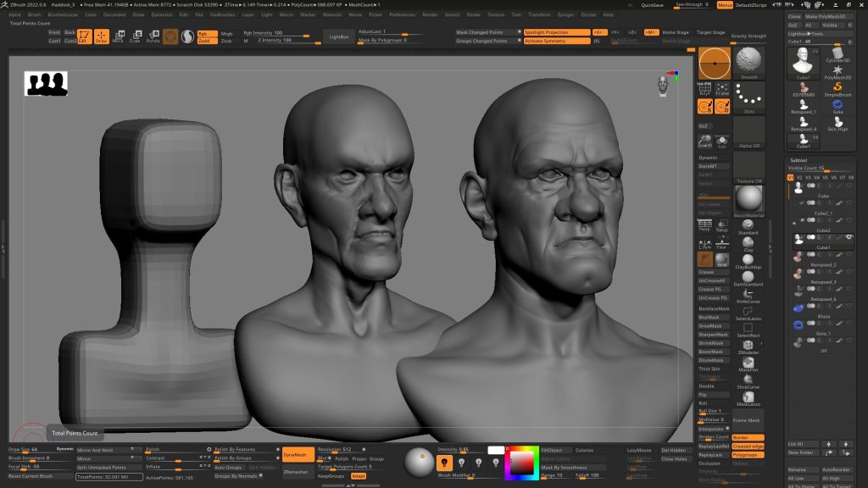Open the Dots stroke selector

pos(749,98)
